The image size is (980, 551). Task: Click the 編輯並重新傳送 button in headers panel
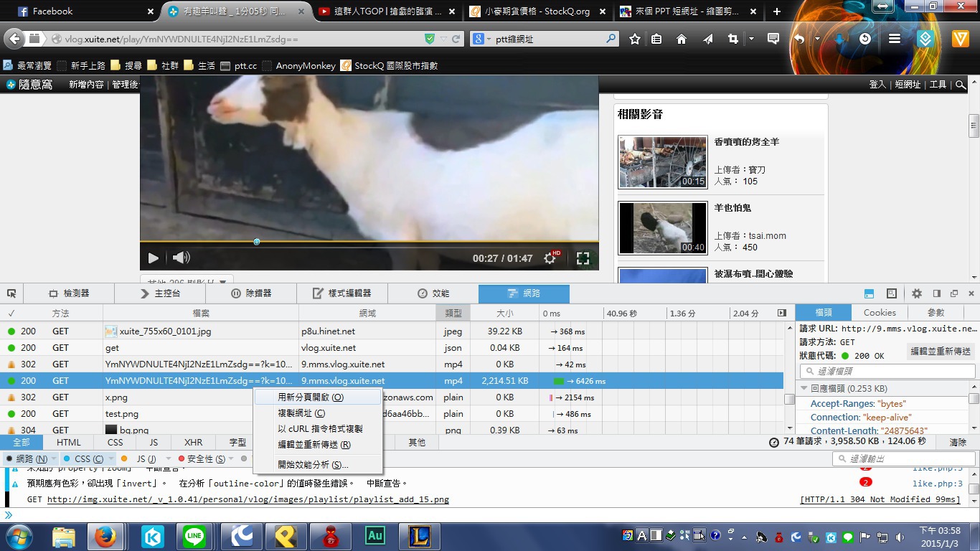941,352
